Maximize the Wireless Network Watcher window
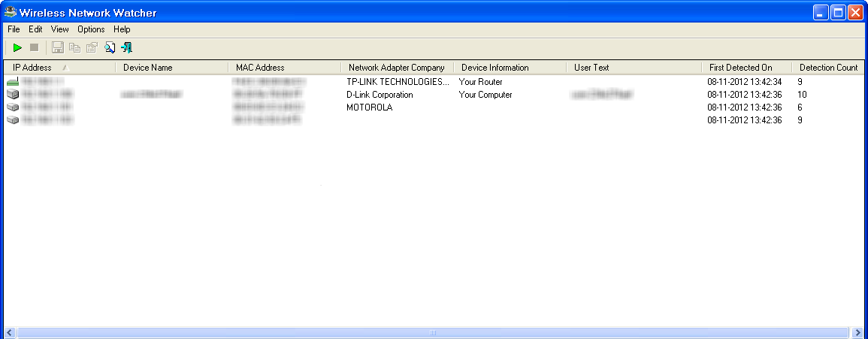This screenshot has width=868, height=339. click(838, 13)
